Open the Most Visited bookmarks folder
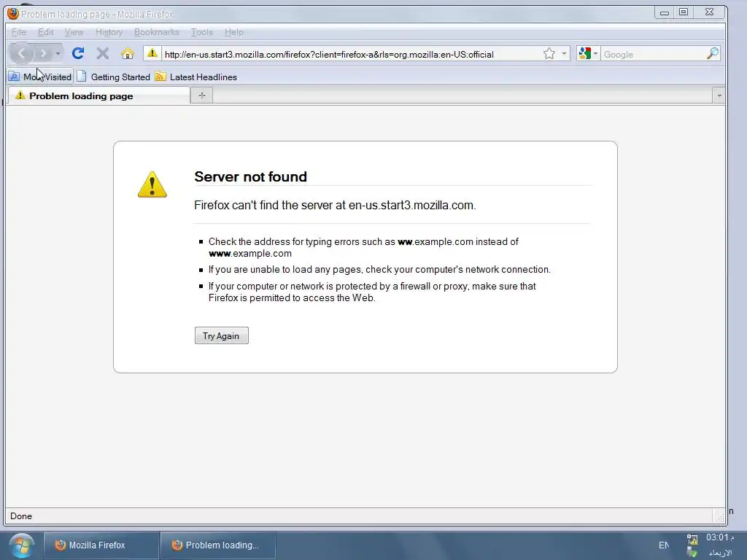Screen dimensions: 747x560 click(41, 77)
